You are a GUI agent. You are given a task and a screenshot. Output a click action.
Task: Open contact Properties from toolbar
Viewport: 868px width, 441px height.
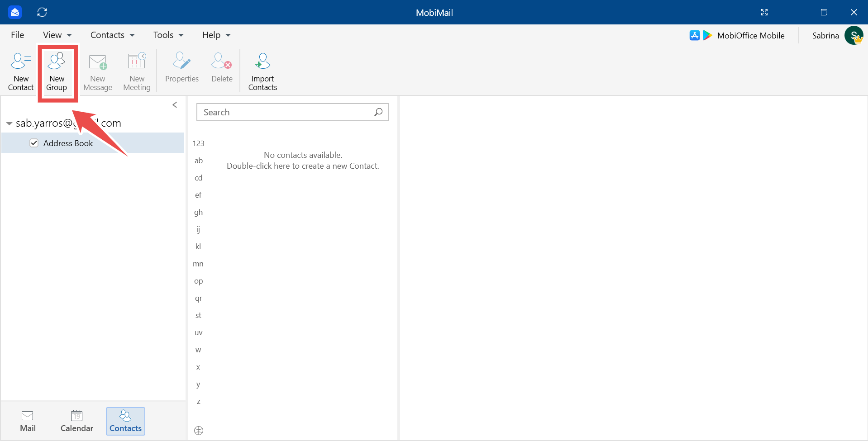[182, 68]
